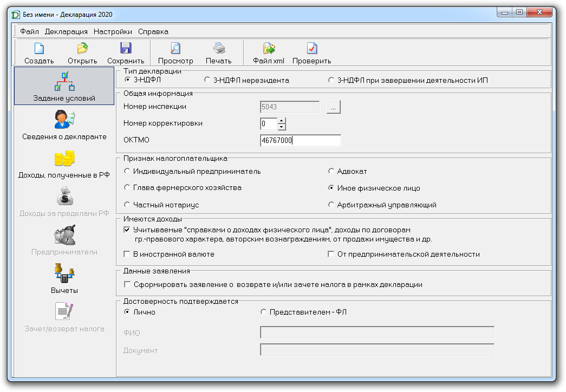Enable В иностранной валюте income checkbox

point(127,254)
